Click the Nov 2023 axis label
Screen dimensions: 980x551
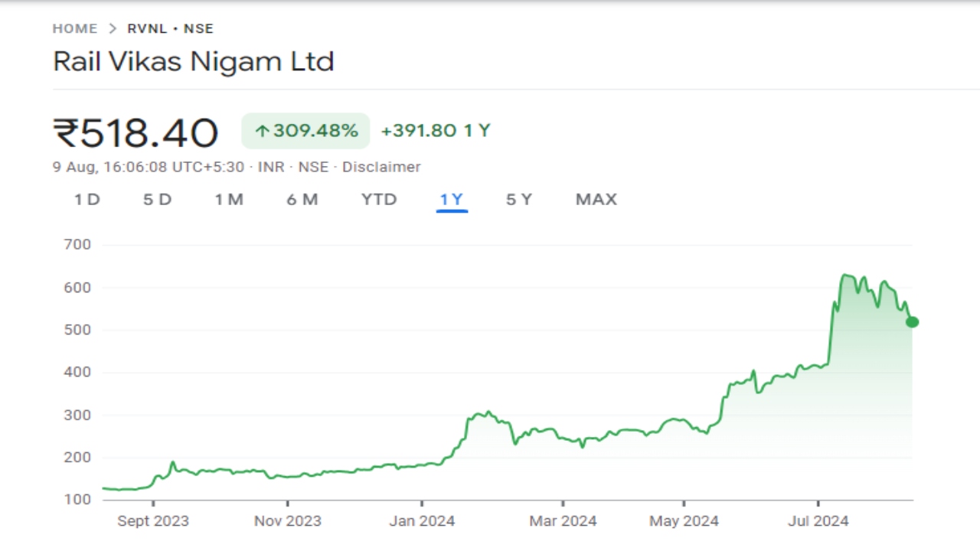288,521
